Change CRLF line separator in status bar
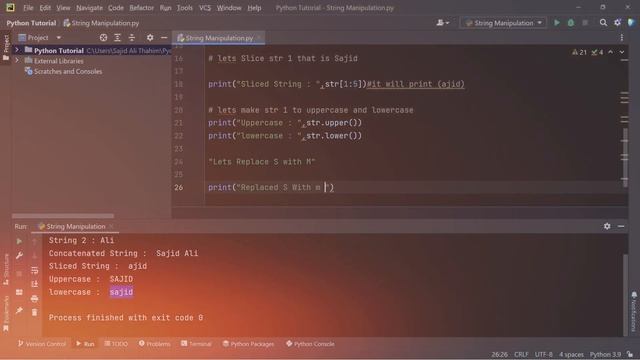 pyautogui.click(x=521, y=355)
